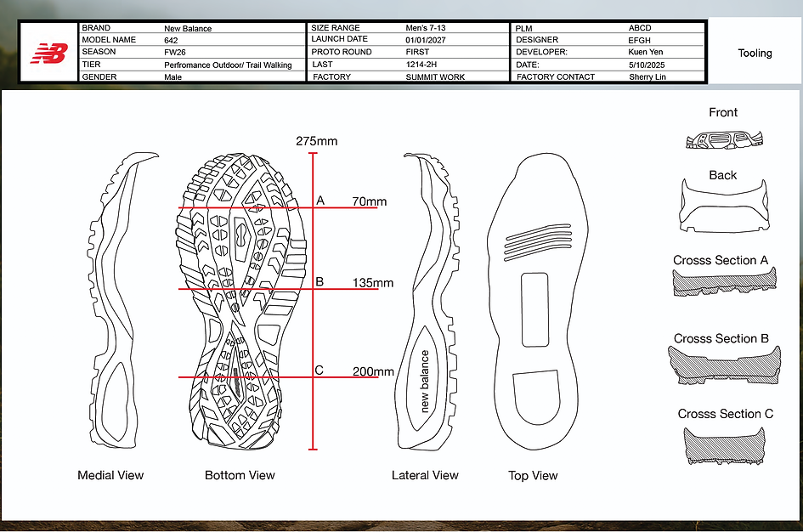Select the Back view outsole drawing
Viewport: 803px width, 532px height.
724,207
